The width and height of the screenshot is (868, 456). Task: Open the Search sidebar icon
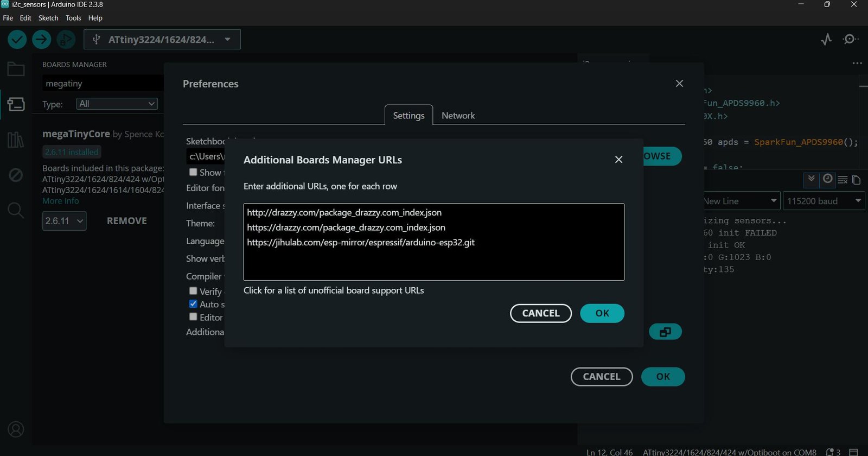point(16,210)
